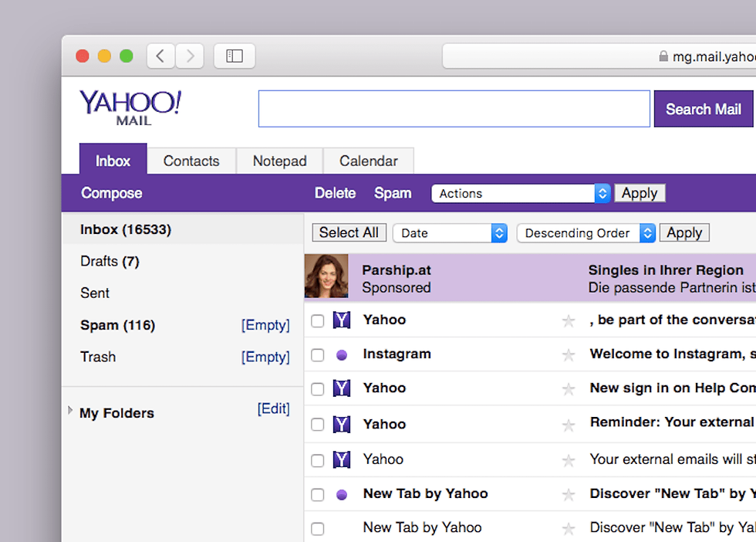Check the checkbox on the Instagram email

tap(317, 354)
